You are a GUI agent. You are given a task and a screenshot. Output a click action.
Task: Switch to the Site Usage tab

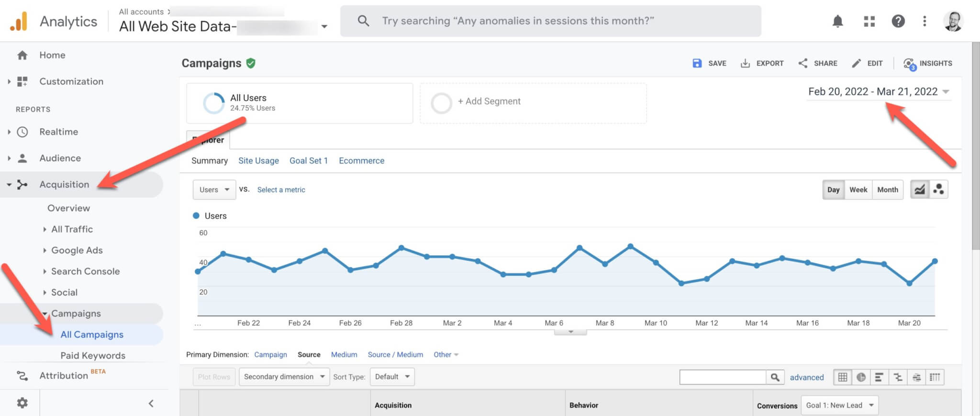tap(258, 161)
